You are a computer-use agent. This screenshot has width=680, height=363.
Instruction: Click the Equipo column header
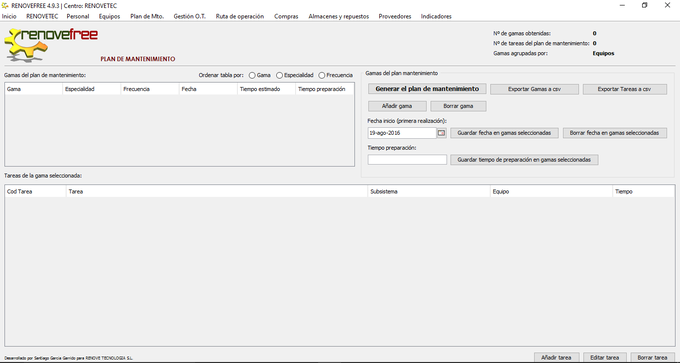point(552,191)
